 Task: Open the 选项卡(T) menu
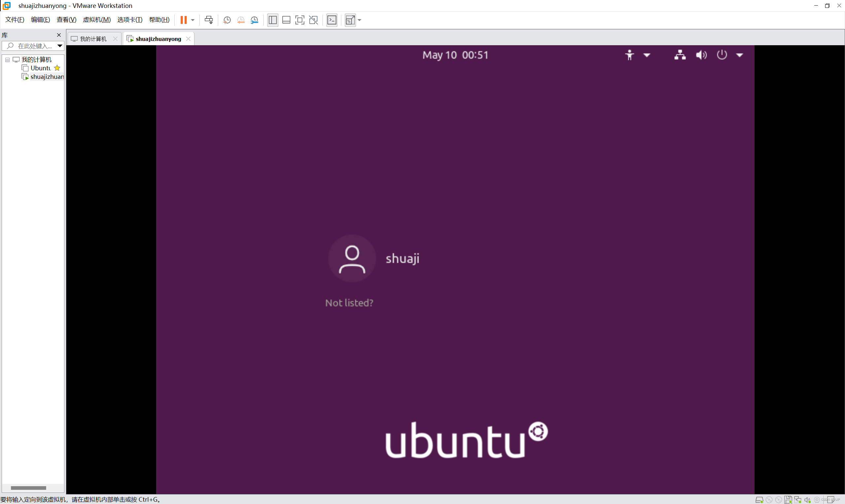click(130, 20)
